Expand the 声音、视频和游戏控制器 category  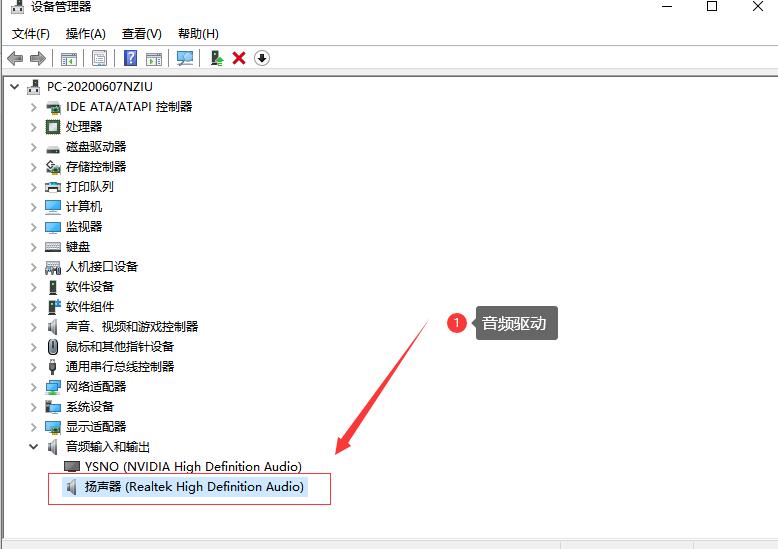point(33,327)
